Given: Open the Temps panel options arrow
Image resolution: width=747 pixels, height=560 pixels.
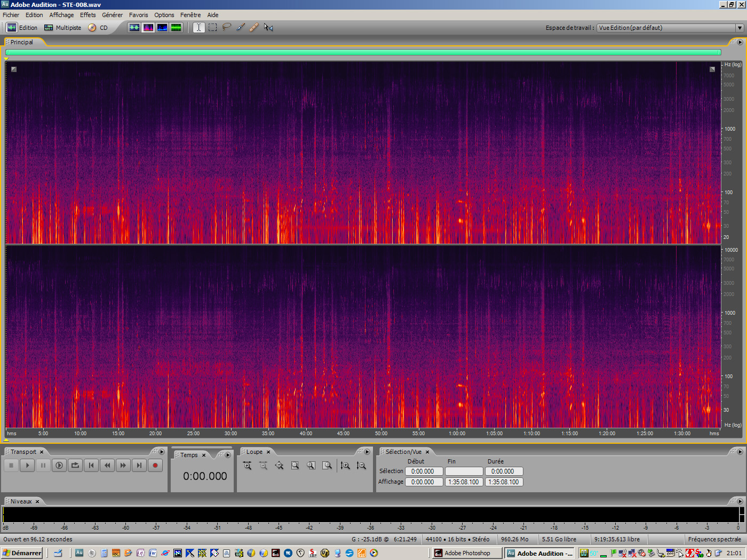Looking at the screenshot, I should (228, 454).
